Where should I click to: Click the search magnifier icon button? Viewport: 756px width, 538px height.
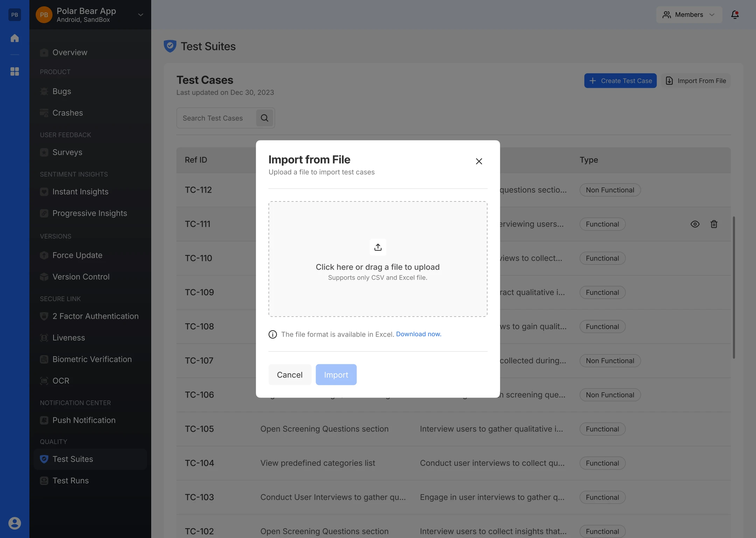click(265, 118)
